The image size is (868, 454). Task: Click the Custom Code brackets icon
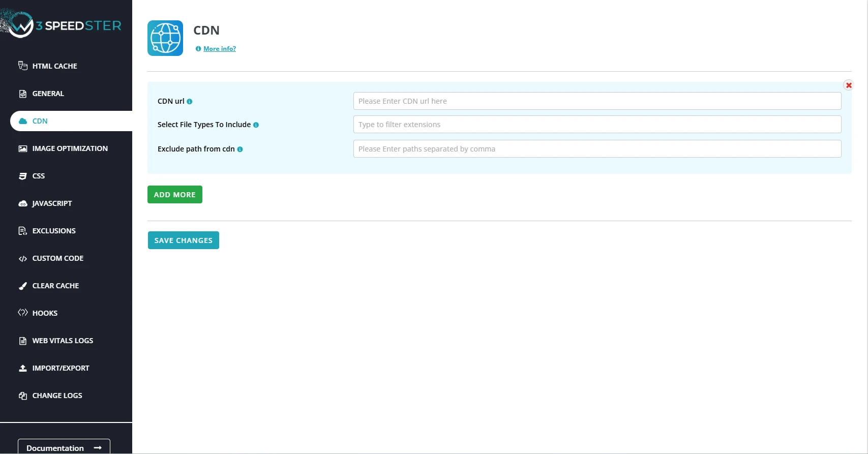click(x=23, y=259)
